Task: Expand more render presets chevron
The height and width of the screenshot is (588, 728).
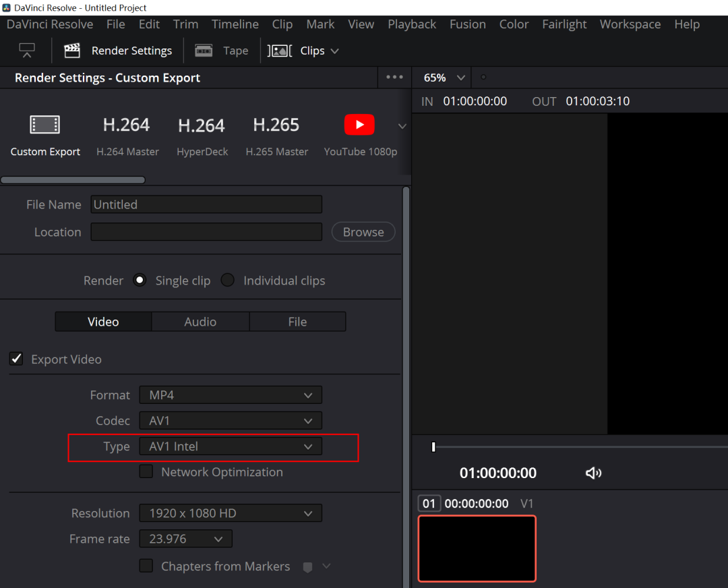Action: (402, 126)
